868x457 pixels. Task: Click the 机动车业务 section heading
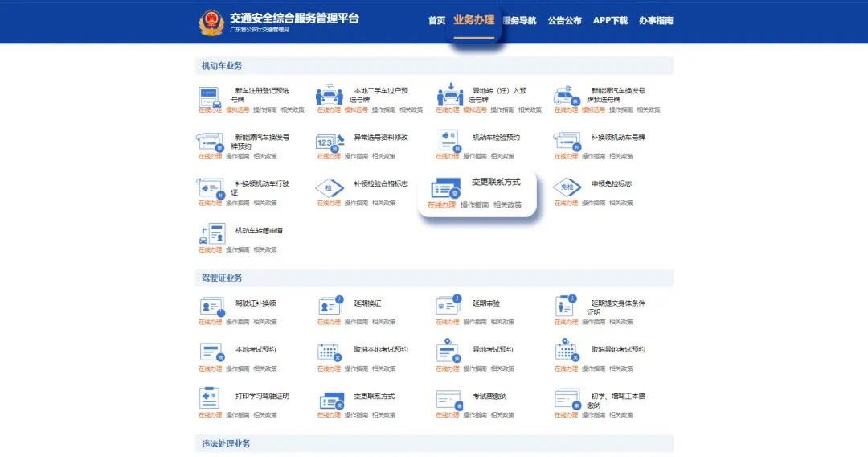(222, 66)
